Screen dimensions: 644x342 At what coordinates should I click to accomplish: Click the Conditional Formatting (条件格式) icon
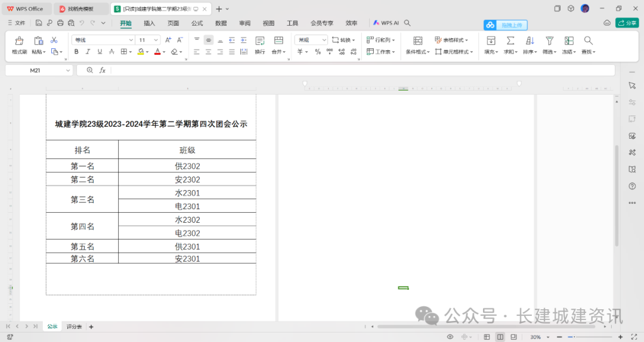417,41
